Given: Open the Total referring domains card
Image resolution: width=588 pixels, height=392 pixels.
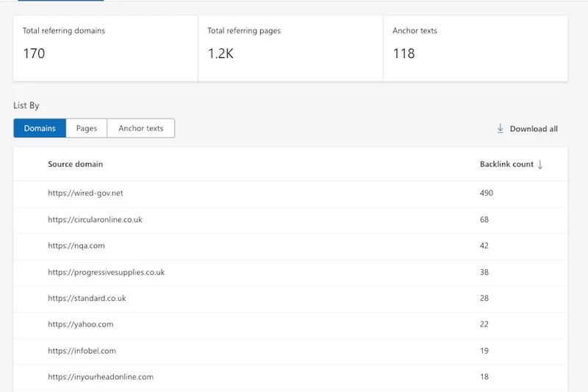Looking at the screenshot, I should pyautogui.click(x=106, y=49).
